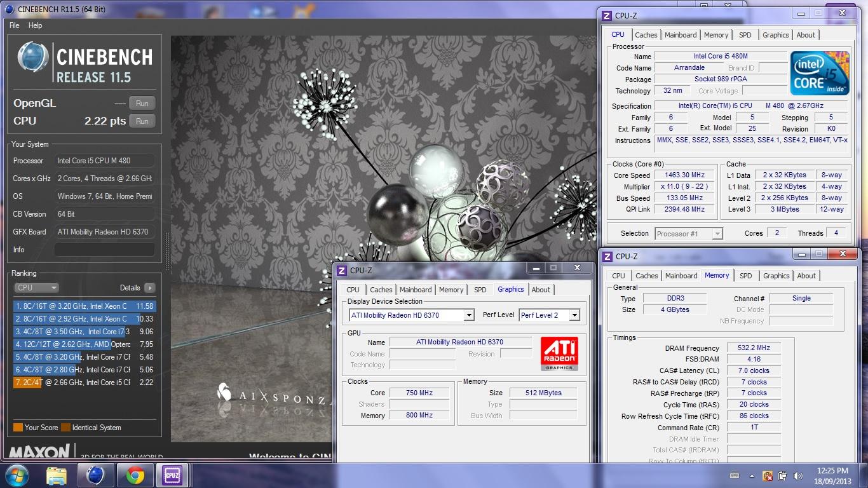Click the ATI Radeon Graphics logo
Viewport: 868px width, 488px height.
[x=559, y=354]
